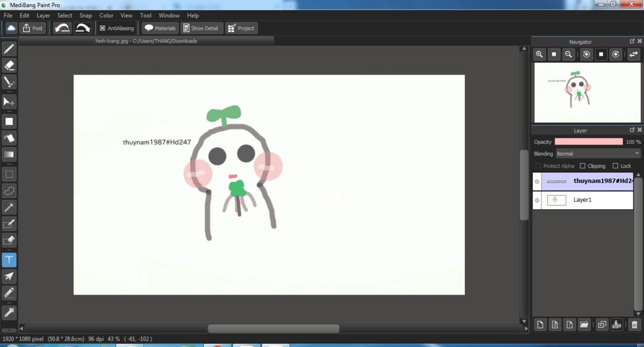644x347 pixels.
Task: Select the Brush tool
Action: click(x=9, y=49)
